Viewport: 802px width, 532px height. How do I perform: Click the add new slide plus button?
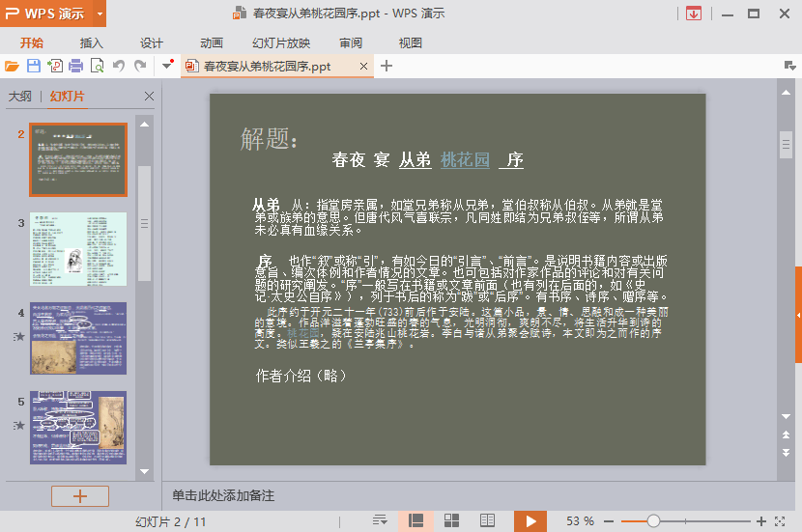click(80, 496)
